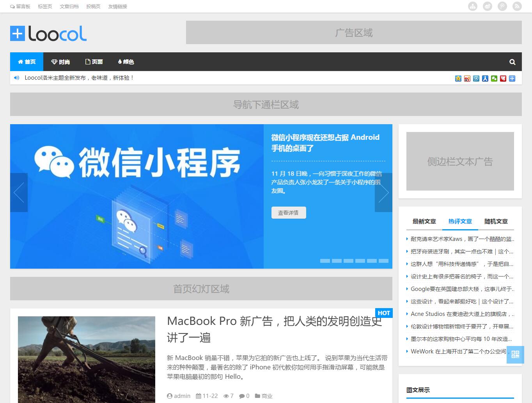Open article Acne Studios 在麦迪逊大道上的旗舰店
This screenshot has height=403, width=532.
pos(462,314)
